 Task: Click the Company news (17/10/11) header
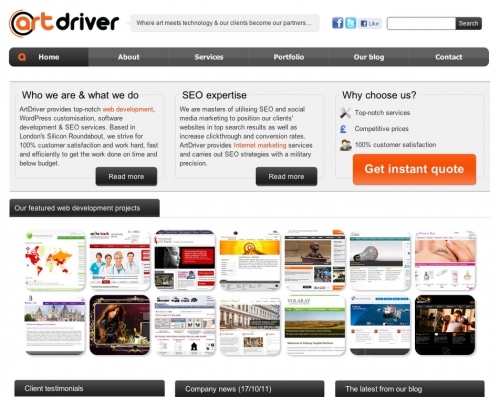point(249,389)
